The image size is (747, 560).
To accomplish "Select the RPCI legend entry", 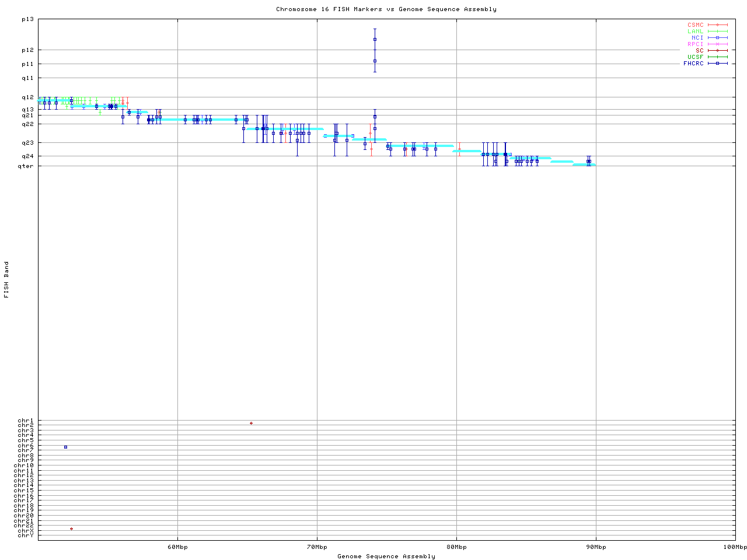I will (696, 44).
